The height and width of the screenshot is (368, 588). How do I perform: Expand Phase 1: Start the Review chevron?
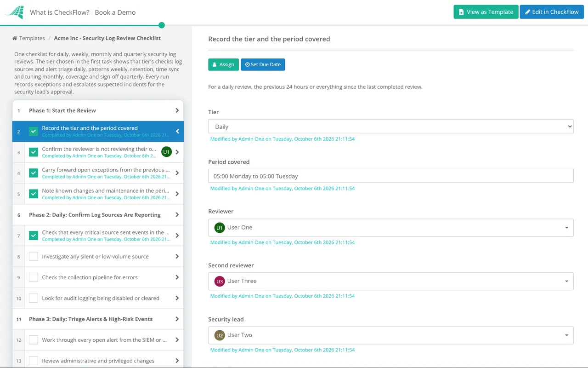(x=177, y=110)
